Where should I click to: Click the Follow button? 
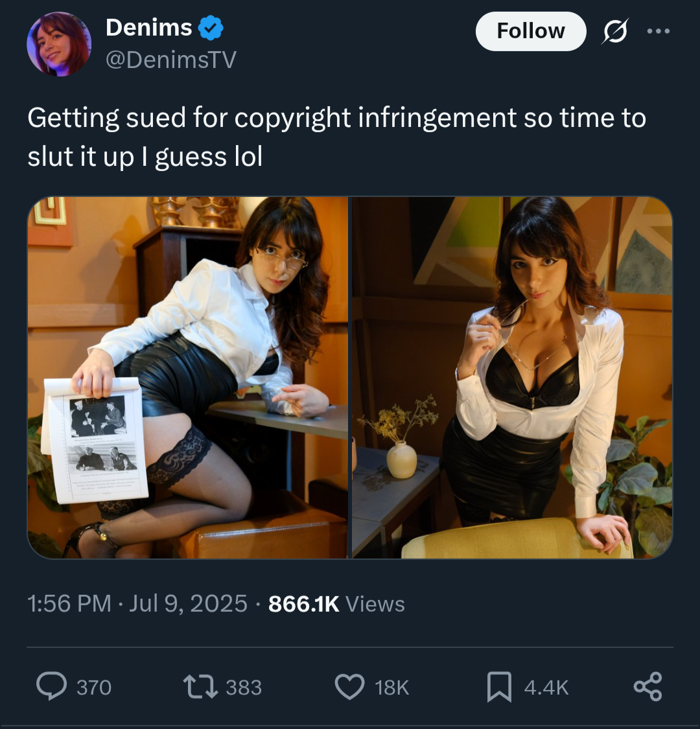click(531, 31)
